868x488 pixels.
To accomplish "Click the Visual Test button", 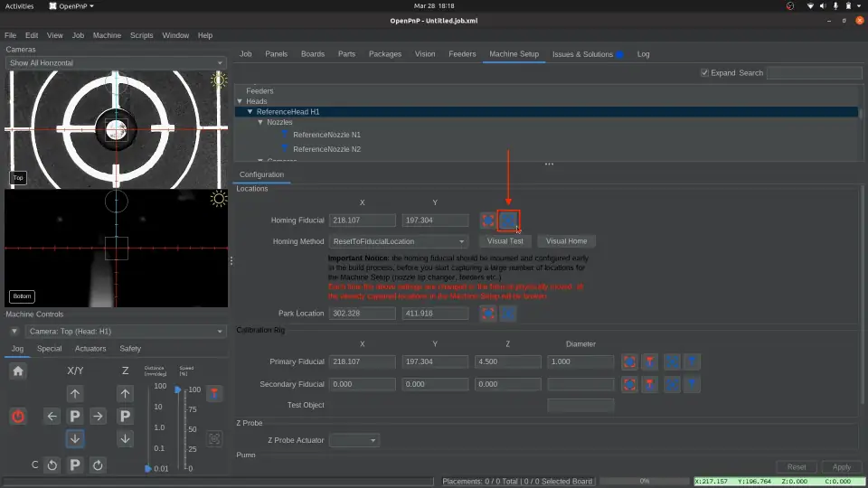I will pyautogui.click(x=505, y=241).
